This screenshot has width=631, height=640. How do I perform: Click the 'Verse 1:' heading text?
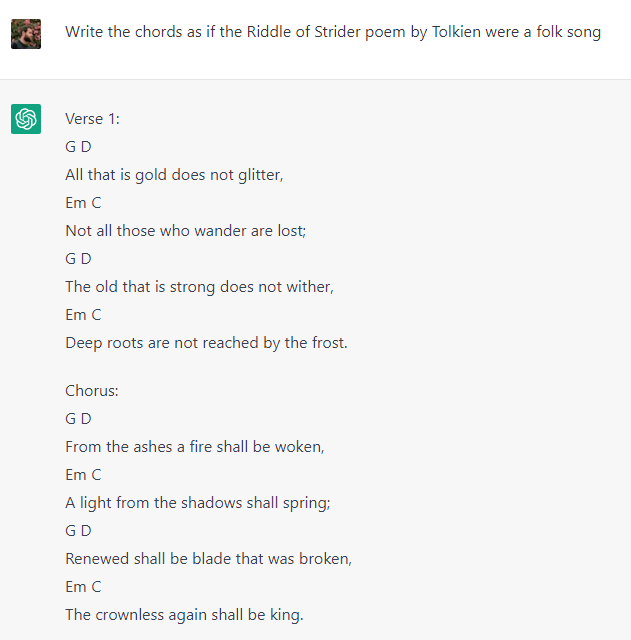[92, 119]
